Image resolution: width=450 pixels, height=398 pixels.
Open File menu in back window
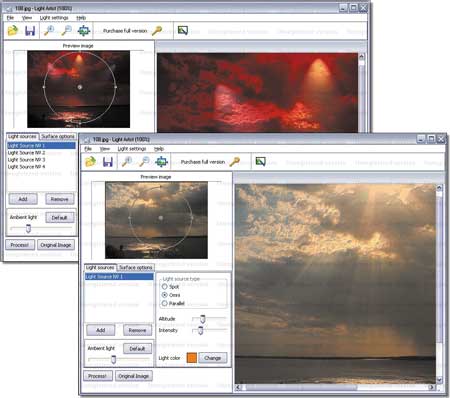coord(10,18)
